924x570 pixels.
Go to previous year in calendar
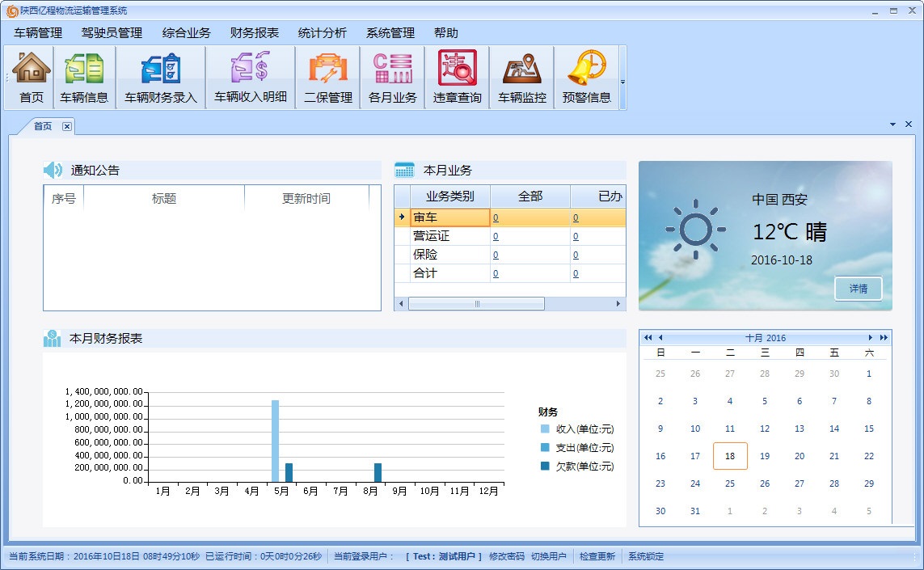(648, 338)
